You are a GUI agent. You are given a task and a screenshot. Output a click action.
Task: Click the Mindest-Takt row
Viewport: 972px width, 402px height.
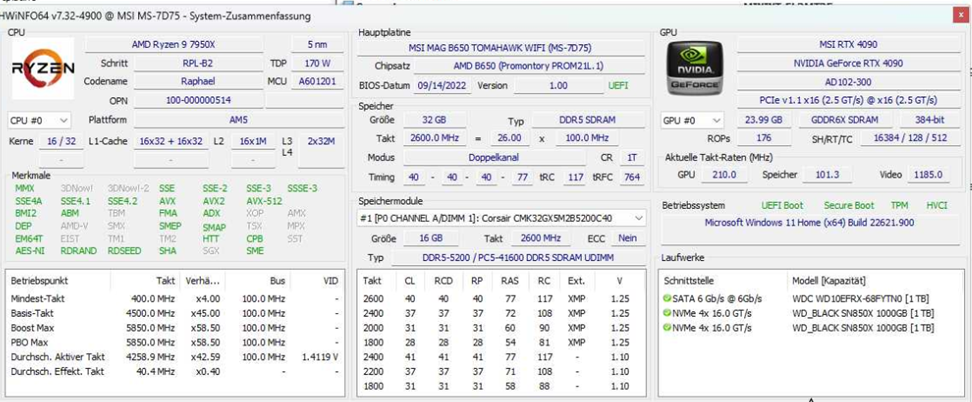pos(174,298)
